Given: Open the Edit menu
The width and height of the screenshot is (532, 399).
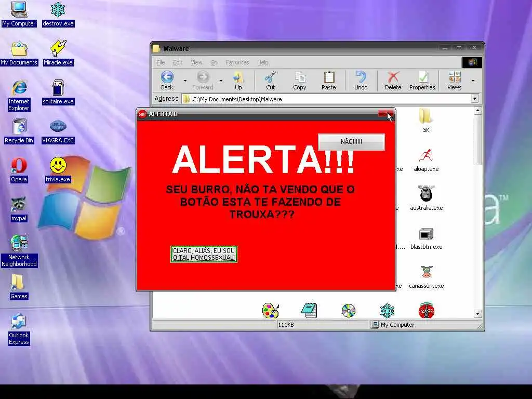Looking at the screenshot, I should [x=178, y=62].
